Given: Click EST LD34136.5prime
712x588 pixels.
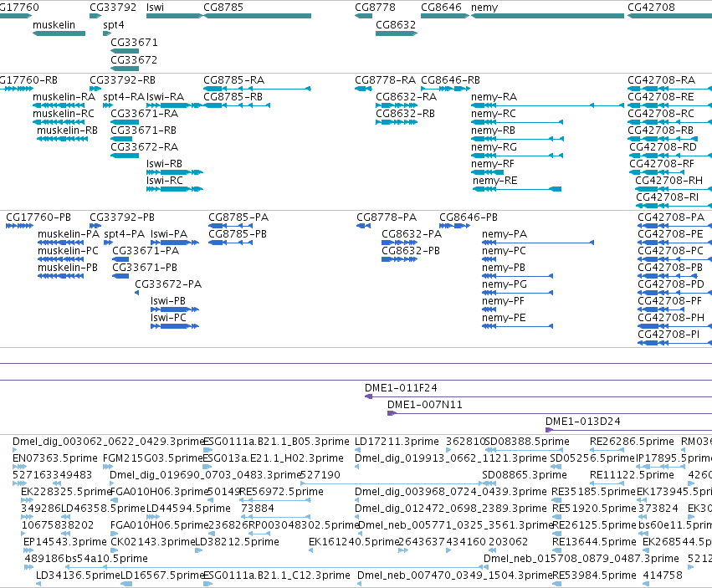Looking at the screenshot, I should pyautogui.click(x=78, y=575).
